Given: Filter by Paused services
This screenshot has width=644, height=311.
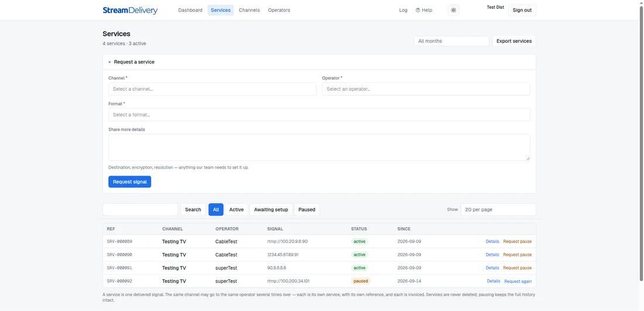Looking at the screenshot, I should (307, 210).
